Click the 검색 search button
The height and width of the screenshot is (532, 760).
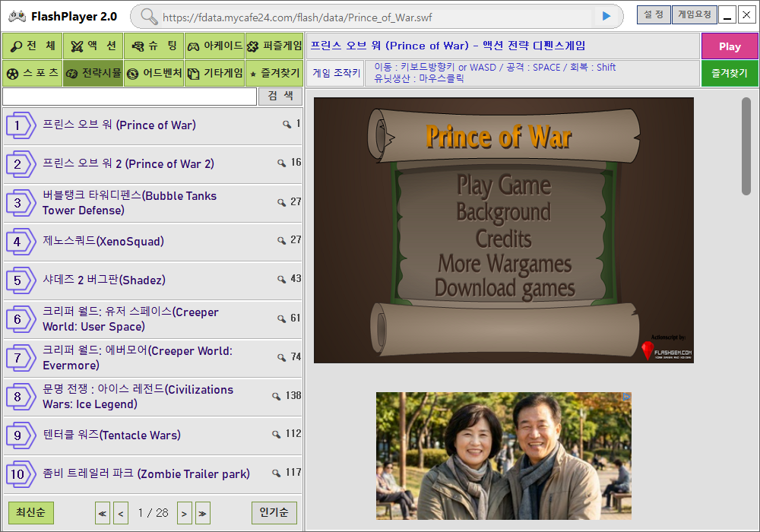point(280,96)
